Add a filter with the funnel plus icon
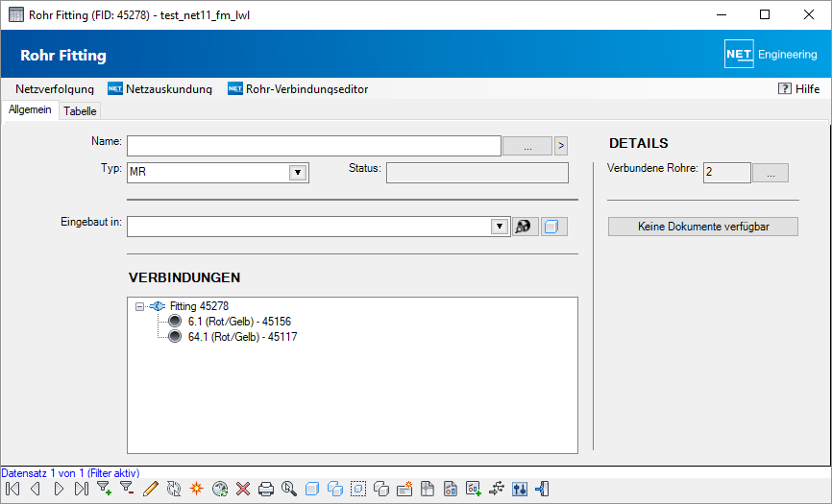832x504 pixels. coord(104,489)
